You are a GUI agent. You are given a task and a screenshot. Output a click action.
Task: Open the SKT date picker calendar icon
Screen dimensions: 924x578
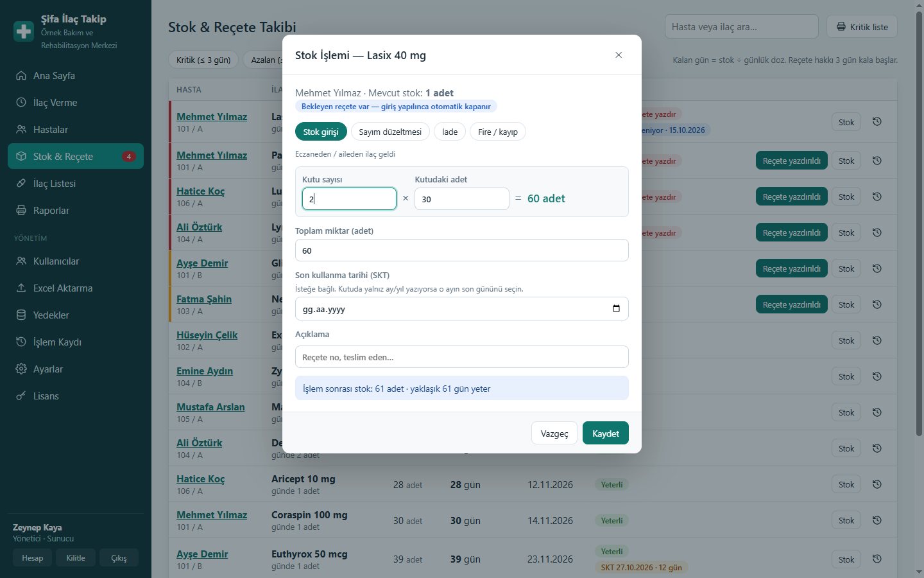coord(616,309)
